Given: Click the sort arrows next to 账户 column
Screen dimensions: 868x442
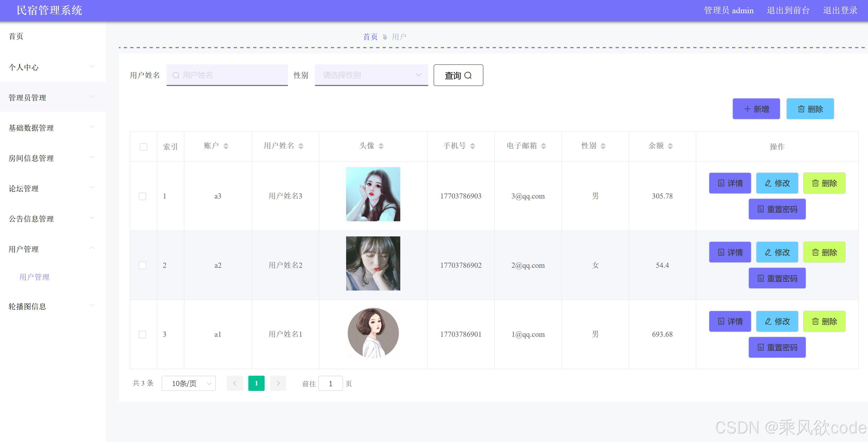Looking at the screenshot, I should tap(226, 146).
